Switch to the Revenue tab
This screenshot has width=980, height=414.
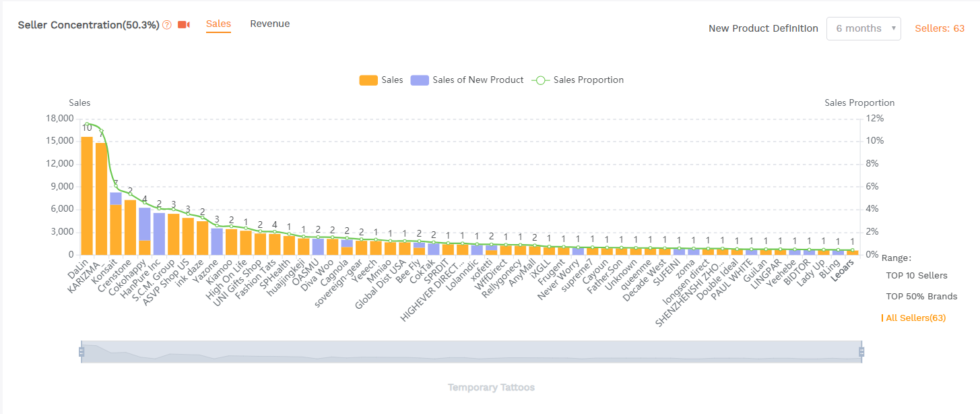click(269, 24)
